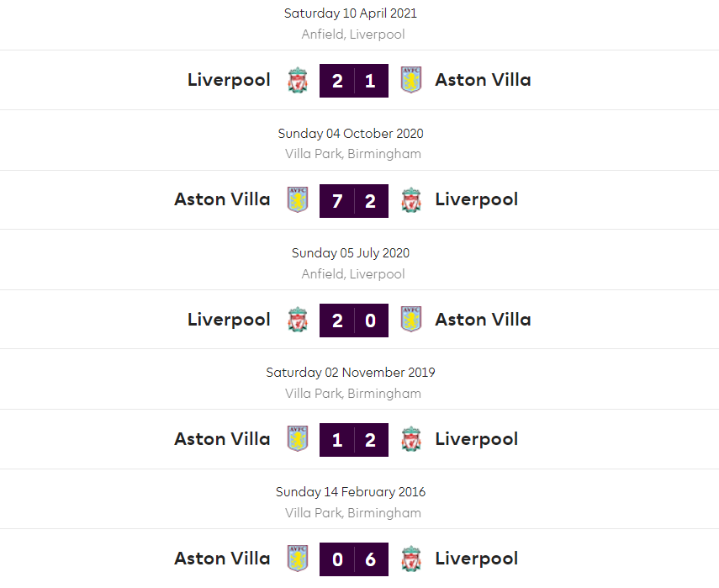Open the 7-2 Aston Villa vs Liverpool score

(354, 200)
